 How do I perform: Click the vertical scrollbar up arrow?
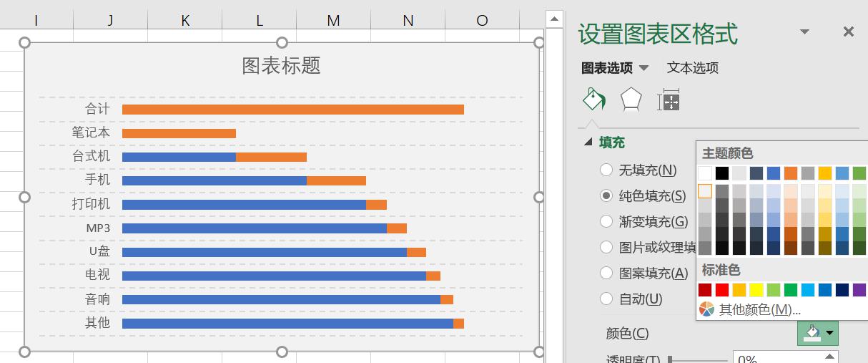[x=556, y=19]
